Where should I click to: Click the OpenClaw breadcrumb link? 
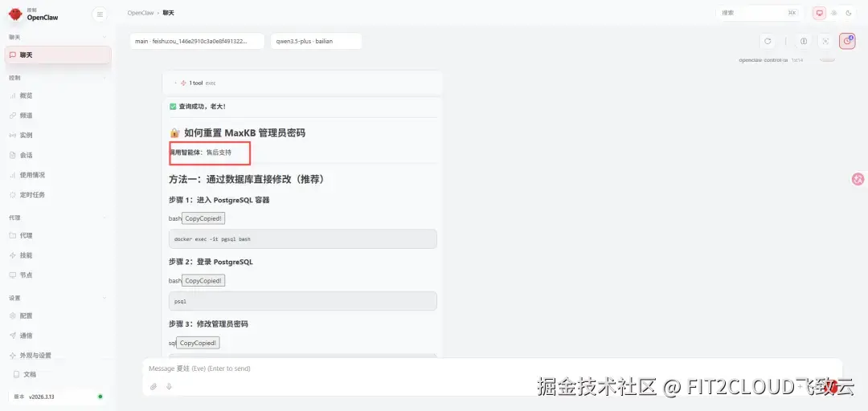pyautogui.click(x=141, y=13)
